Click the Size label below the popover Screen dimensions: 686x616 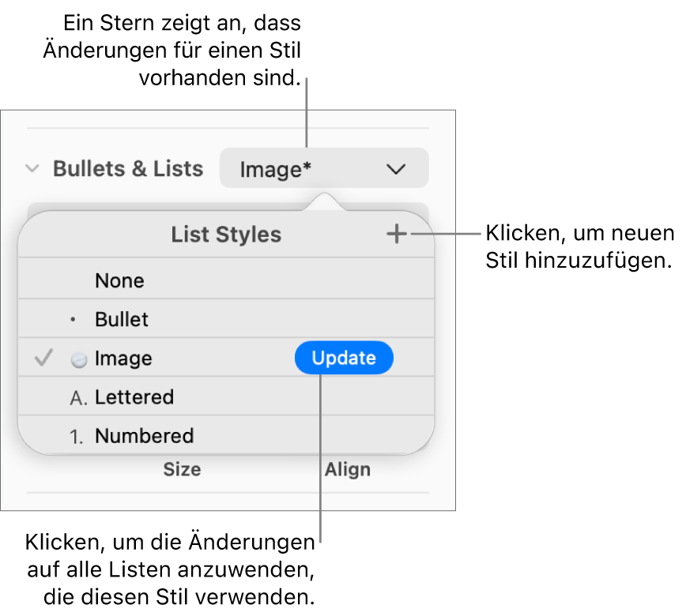[182, 469]
